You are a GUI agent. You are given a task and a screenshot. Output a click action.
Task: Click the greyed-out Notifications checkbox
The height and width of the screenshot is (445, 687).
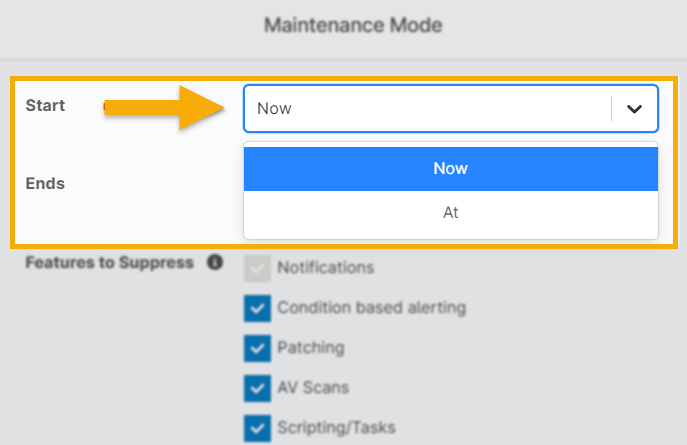pos(256,268)
